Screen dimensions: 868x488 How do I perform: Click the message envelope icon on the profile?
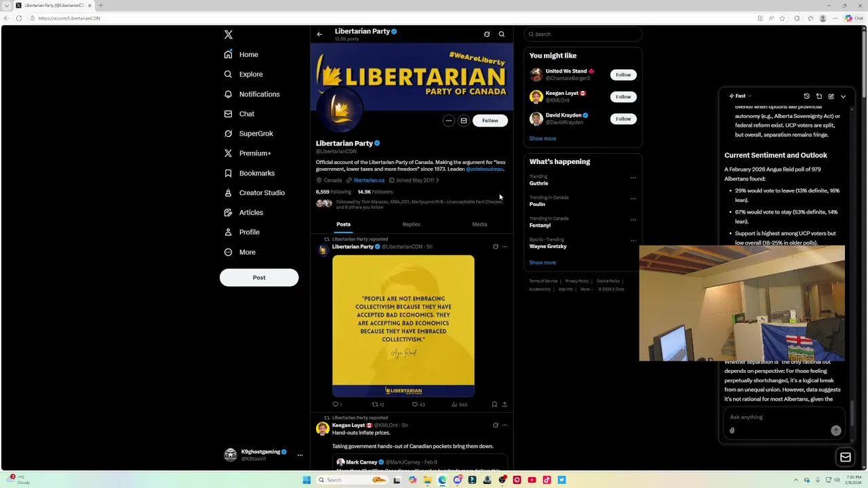(464, 121)
